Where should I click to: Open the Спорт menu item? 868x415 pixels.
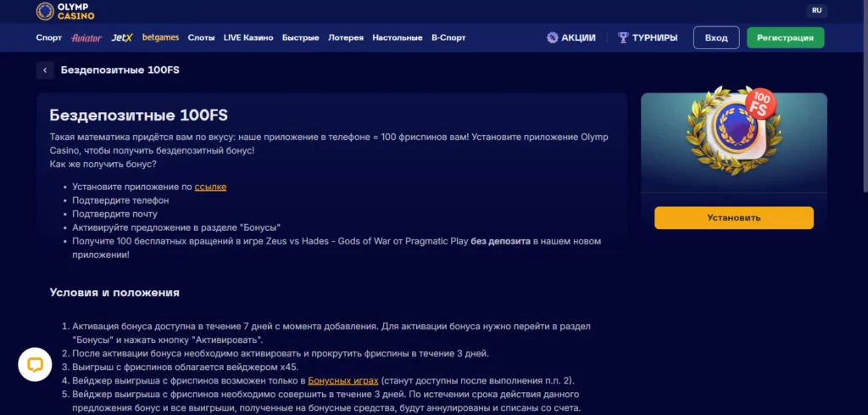[48, 37]
